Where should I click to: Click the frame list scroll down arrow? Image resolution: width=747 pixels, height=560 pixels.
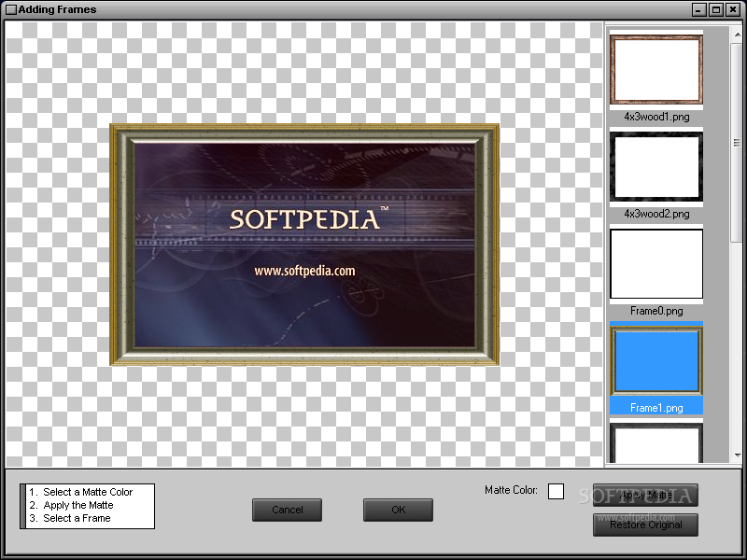tap(738, 455)
